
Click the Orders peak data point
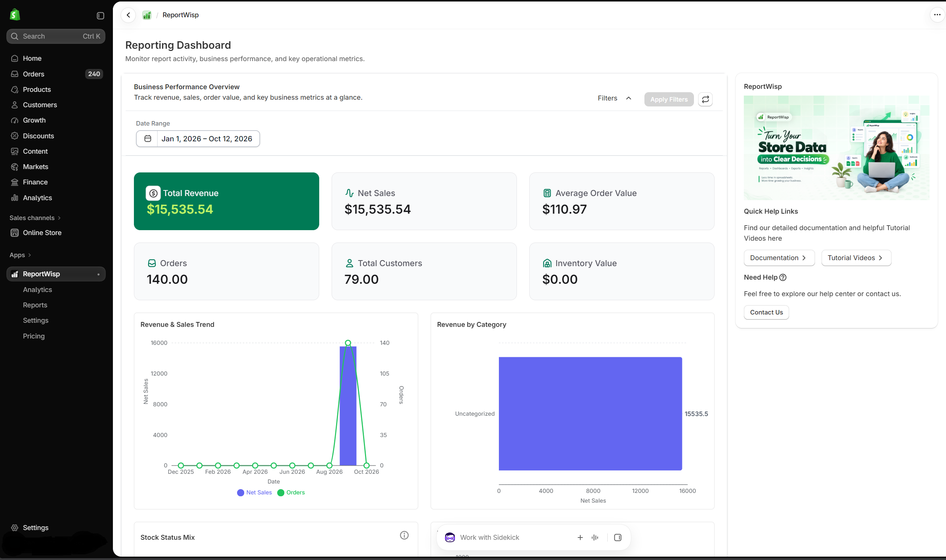348,343
